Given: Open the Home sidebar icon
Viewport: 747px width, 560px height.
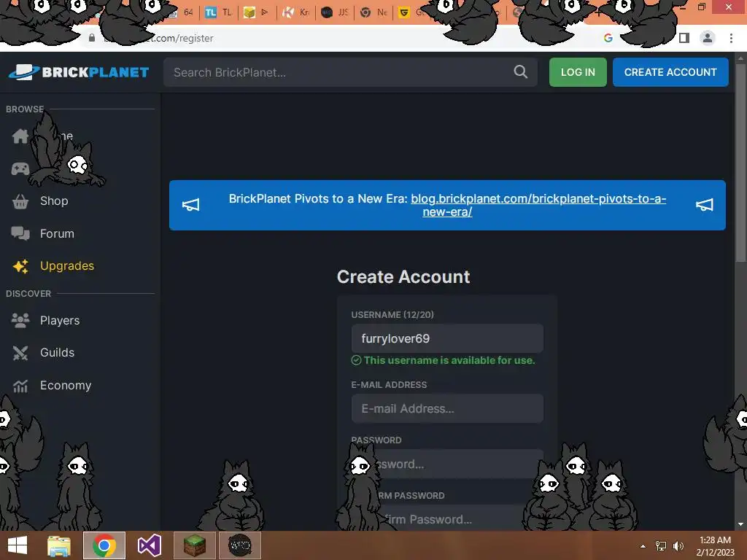Looking at the screenshot, I should click(x=20, y=136).
